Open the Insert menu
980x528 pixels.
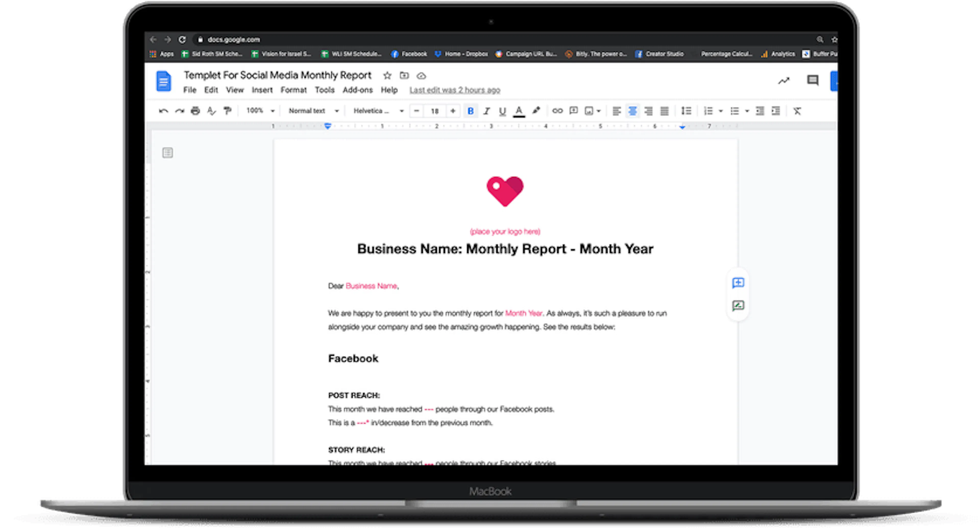(x=262, y=90)
